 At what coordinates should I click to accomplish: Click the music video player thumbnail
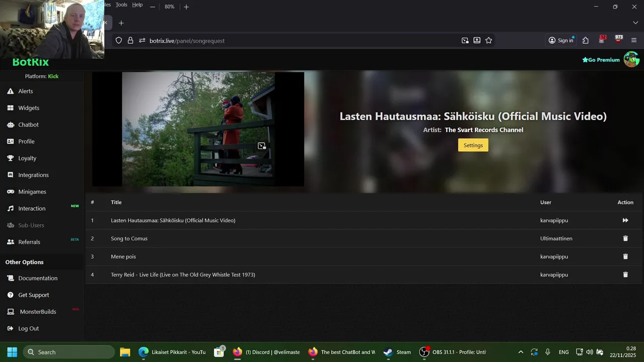pos(198,129)
